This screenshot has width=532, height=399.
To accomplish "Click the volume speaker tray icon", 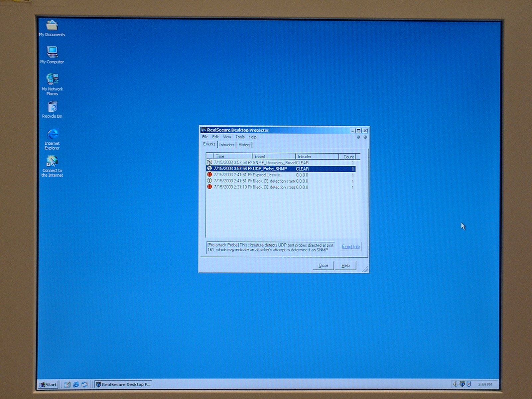I will point(455,384).
